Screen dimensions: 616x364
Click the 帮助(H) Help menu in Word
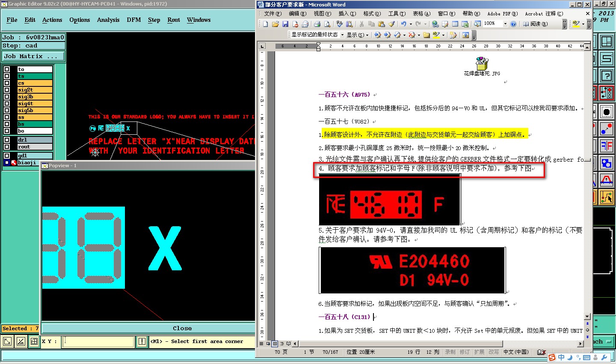click(471, 14)
